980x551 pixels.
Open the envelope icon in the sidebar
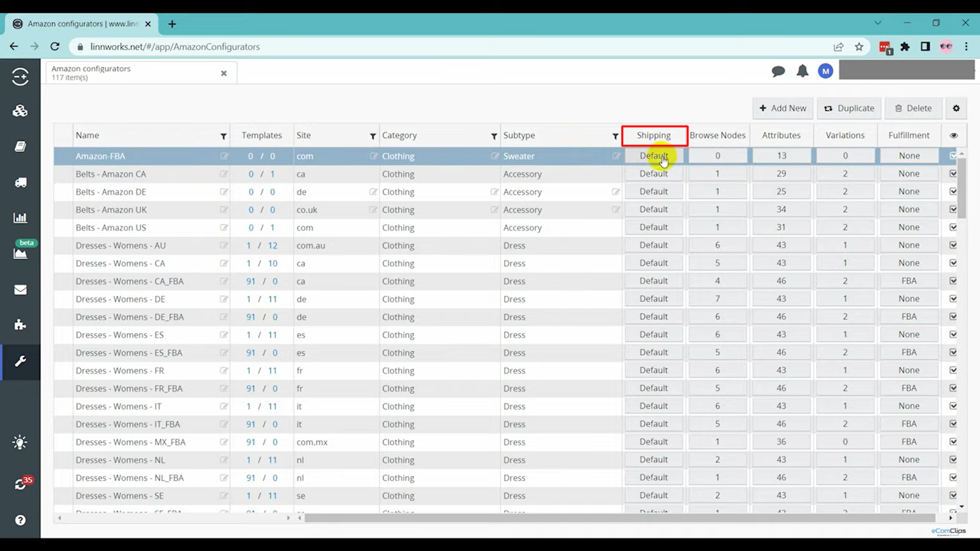20,290
